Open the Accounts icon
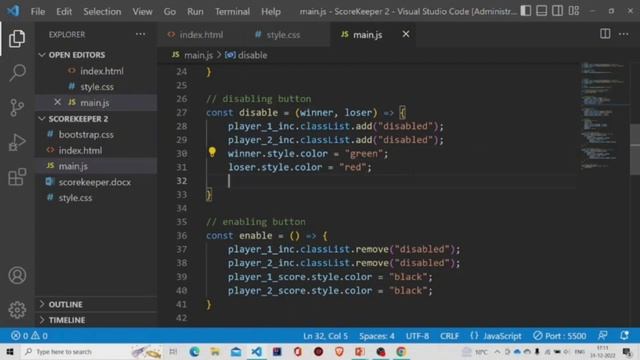 click(17, 276)
